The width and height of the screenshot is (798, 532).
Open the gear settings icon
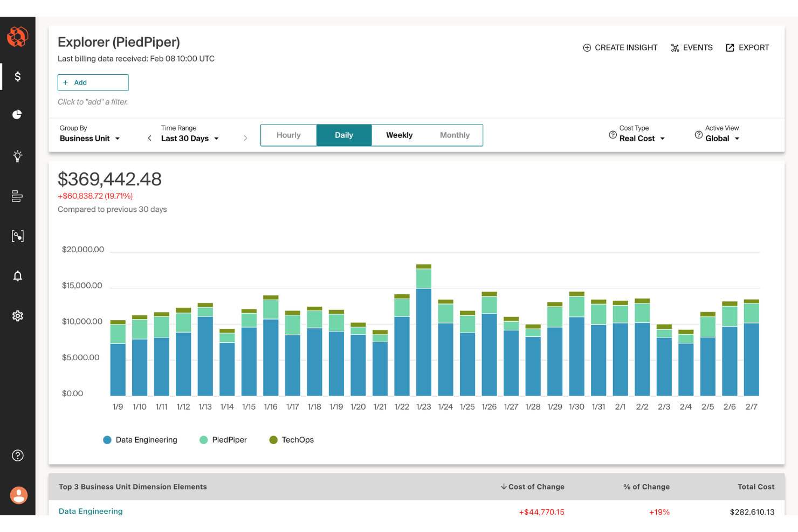click(x=17, y=316)
